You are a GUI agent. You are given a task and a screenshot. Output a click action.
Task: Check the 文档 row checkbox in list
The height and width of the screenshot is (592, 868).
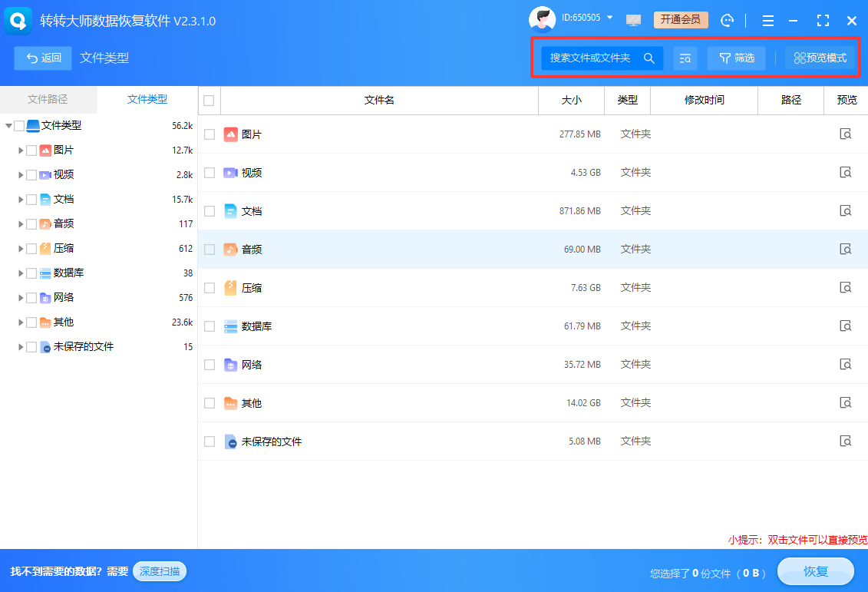point(210,211)
